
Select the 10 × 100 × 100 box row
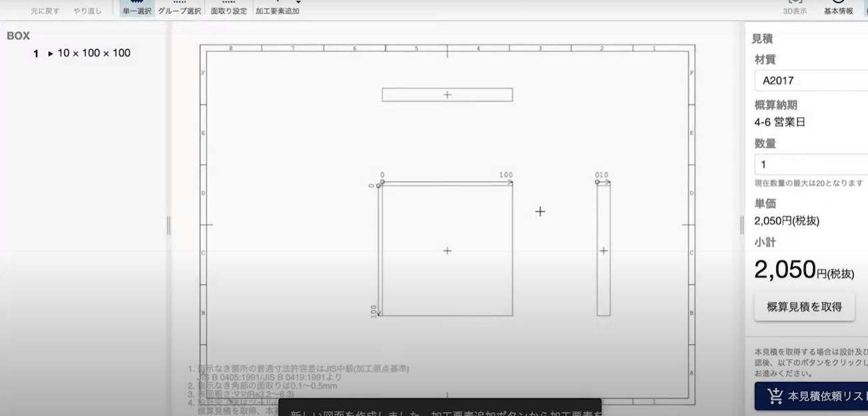[82, 53]
